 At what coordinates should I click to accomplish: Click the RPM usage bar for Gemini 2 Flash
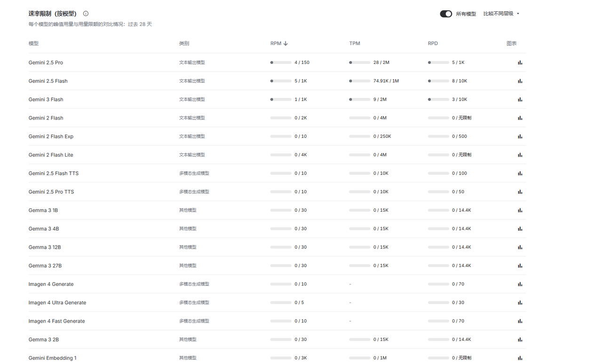point(281,118)
